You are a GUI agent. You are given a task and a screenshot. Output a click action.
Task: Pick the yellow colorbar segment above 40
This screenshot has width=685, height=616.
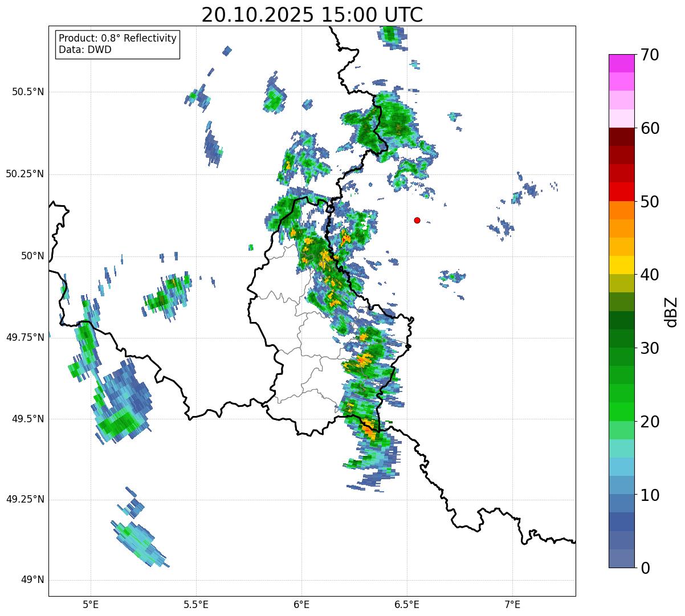coord(621,265)
